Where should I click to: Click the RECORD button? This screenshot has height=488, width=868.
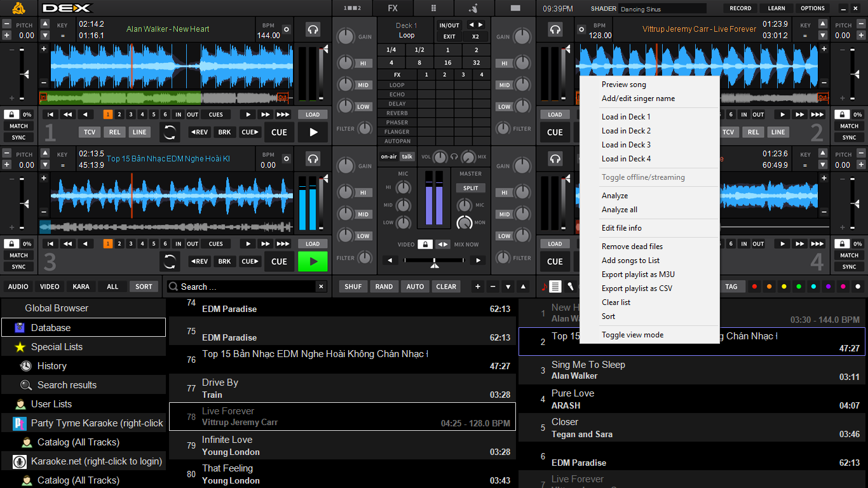tap(740, 8)
